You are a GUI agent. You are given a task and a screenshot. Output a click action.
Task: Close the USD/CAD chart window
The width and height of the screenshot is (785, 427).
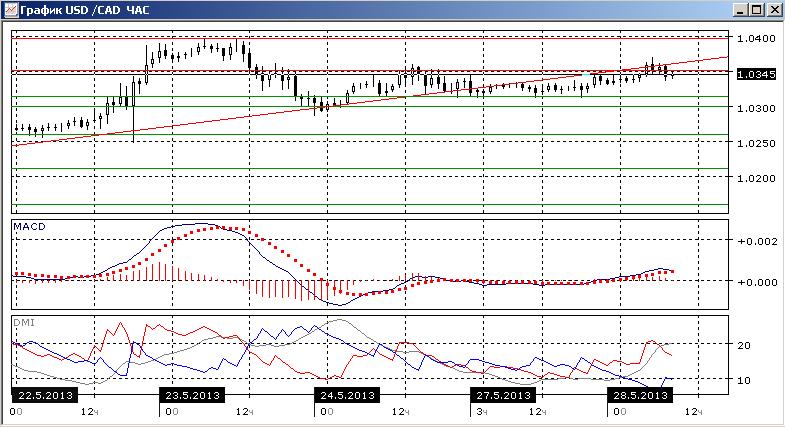pos(774,10)
